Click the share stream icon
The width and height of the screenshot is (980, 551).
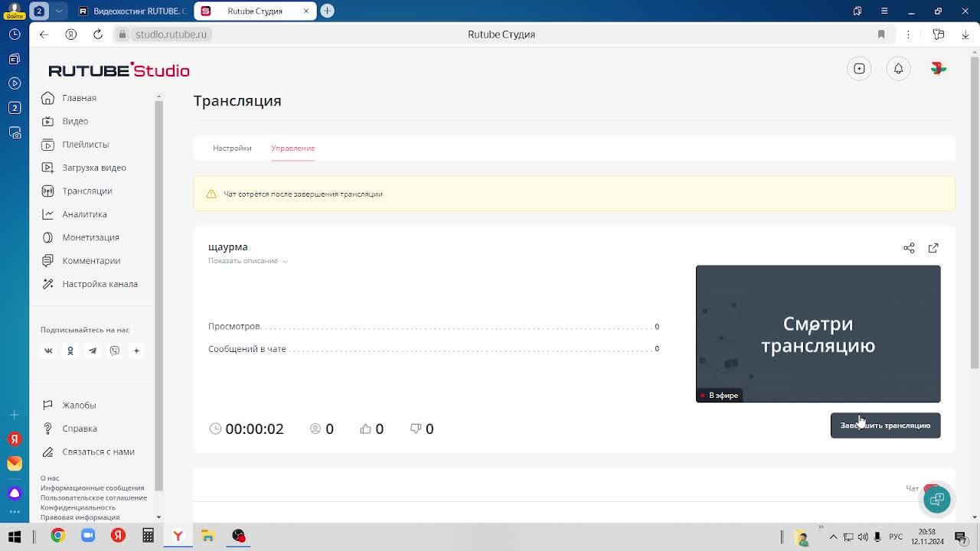pyautogui.click(x=909, y=248)
